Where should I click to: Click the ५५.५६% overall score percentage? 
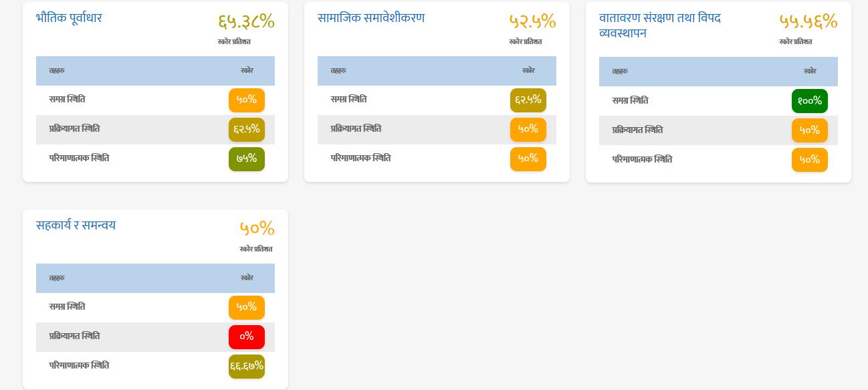[x=808, y=21]
